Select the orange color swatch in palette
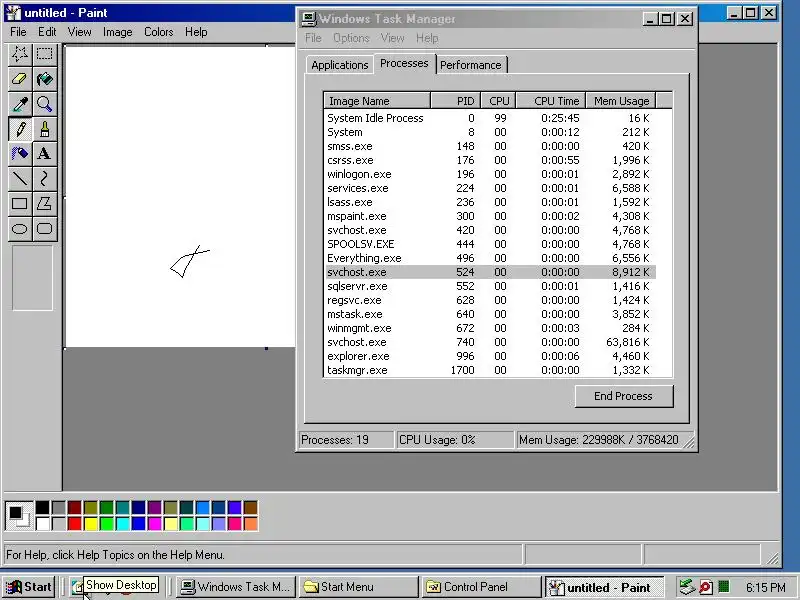 [x=251, y=523]
